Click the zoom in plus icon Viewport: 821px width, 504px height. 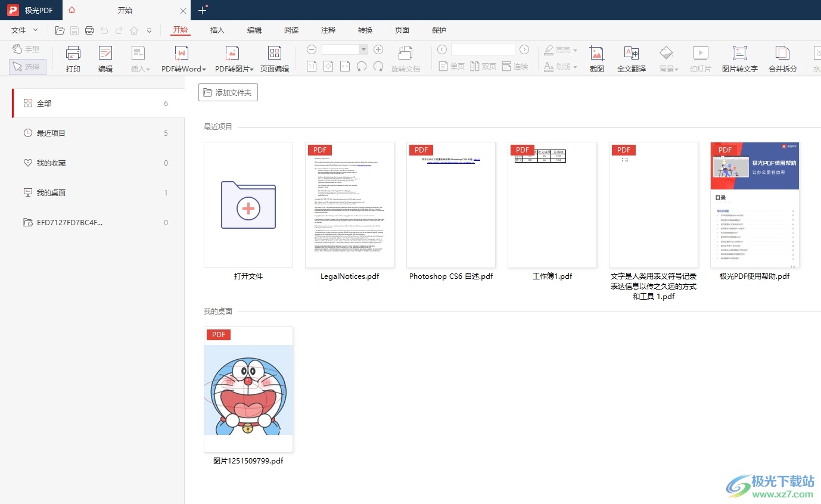378,49
